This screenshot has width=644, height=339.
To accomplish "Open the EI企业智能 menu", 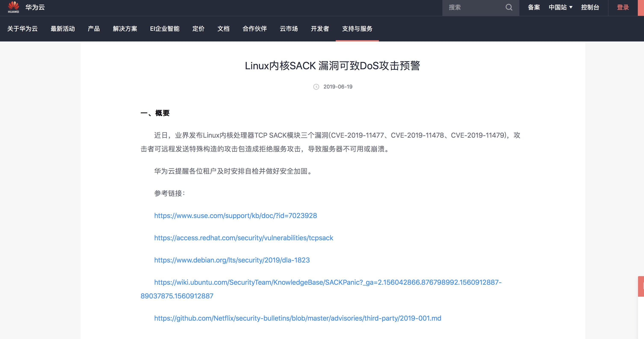I will pyautogui.click(x=165, y=29).
